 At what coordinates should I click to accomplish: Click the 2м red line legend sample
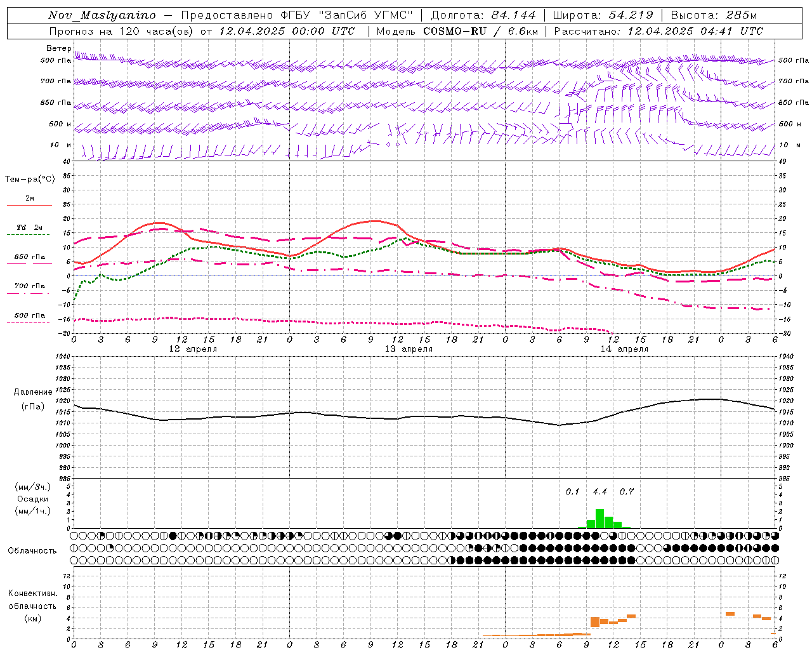(29, 205)
